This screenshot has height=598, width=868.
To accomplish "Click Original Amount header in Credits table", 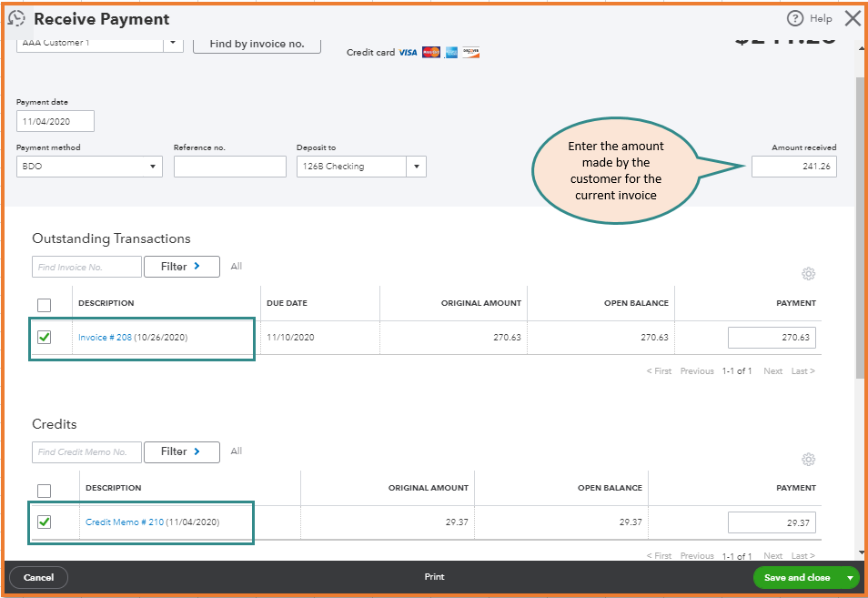I will [428, 488].
